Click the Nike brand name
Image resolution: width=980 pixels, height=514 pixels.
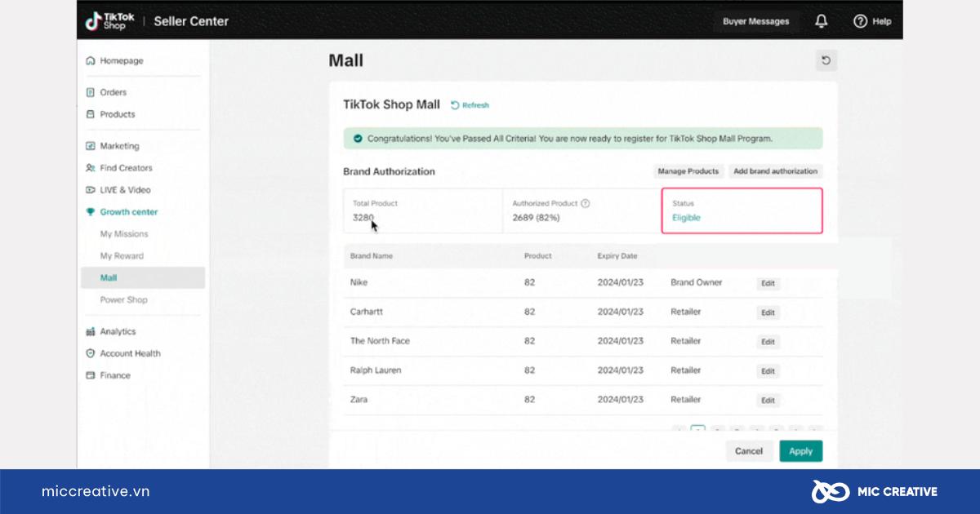[x=359, y=282]
